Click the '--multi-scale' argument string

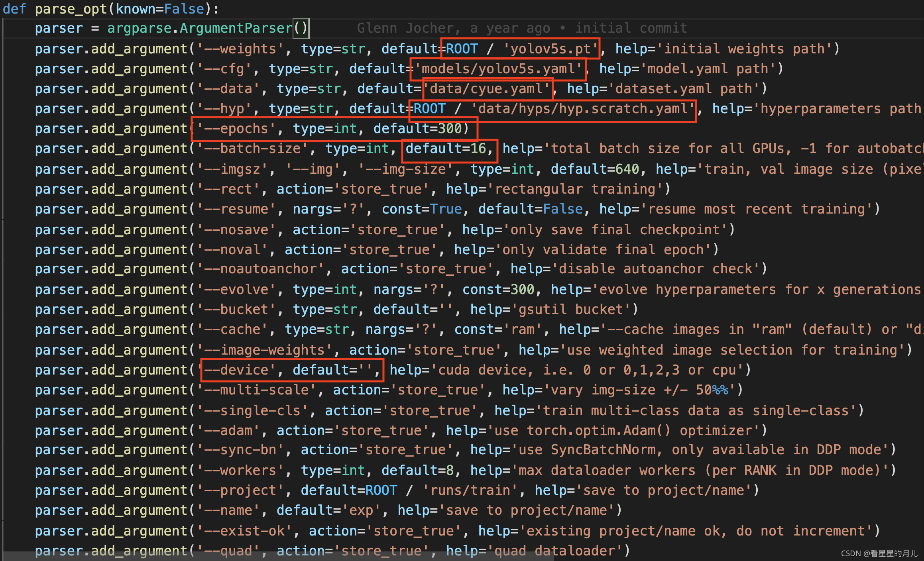pyautogui.click(x=256, y=390)
